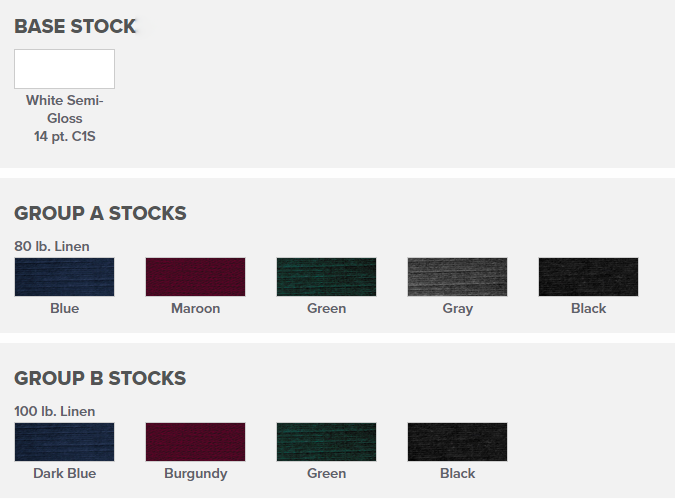Viewport: 675px width, 499px height.
Task: Click the 100 lb. Linen subheading
Action: point(55,411)
